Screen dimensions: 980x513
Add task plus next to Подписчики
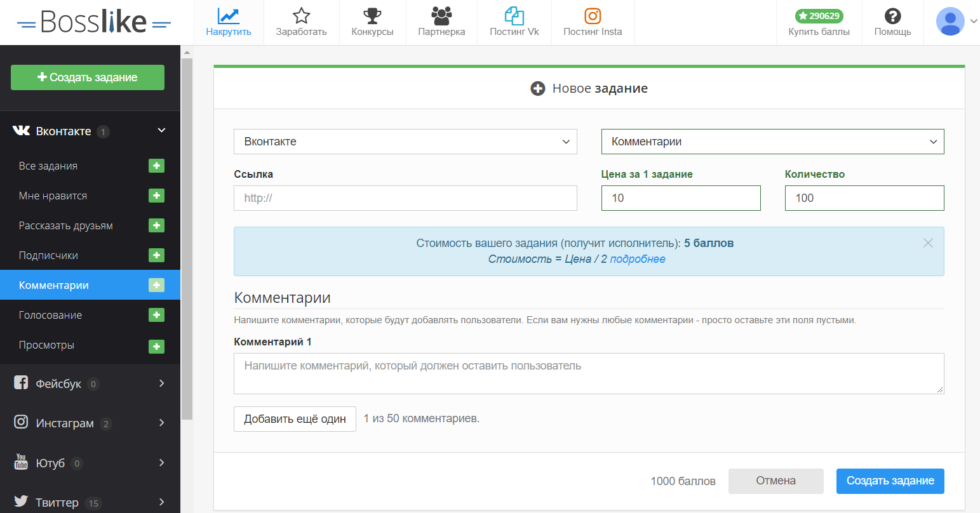point(156,255)
